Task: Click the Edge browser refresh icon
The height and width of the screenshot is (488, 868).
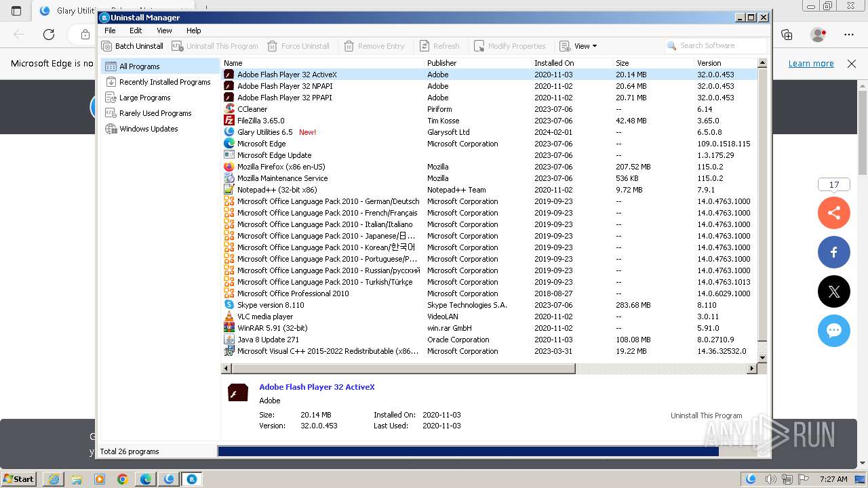Action: [x=49, y=35]
